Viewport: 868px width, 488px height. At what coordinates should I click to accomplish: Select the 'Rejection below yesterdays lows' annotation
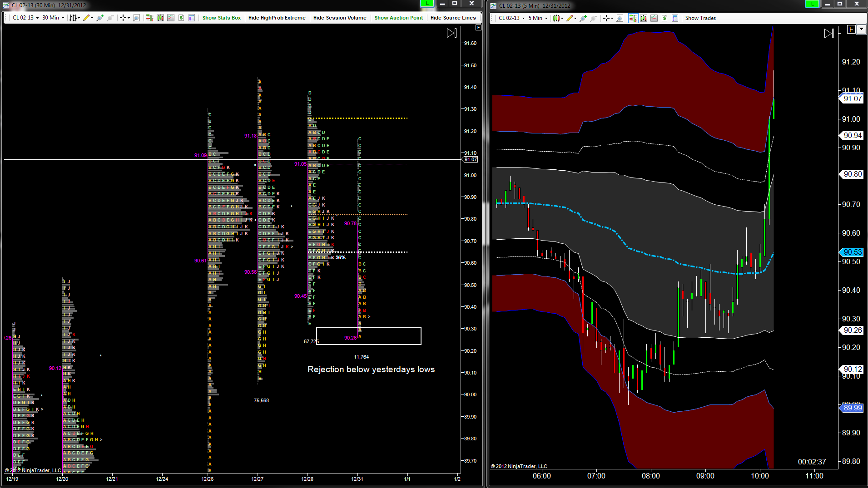(x=371, y=370)
